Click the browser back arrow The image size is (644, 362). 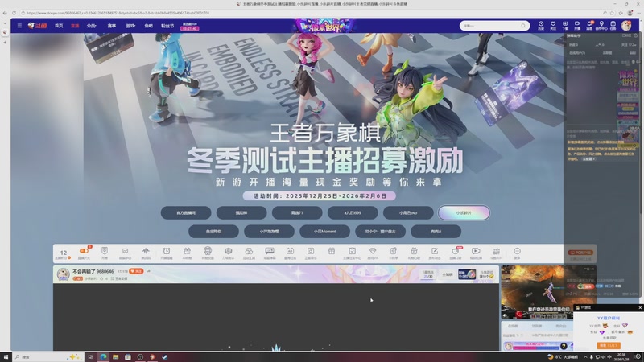point(5,13)
